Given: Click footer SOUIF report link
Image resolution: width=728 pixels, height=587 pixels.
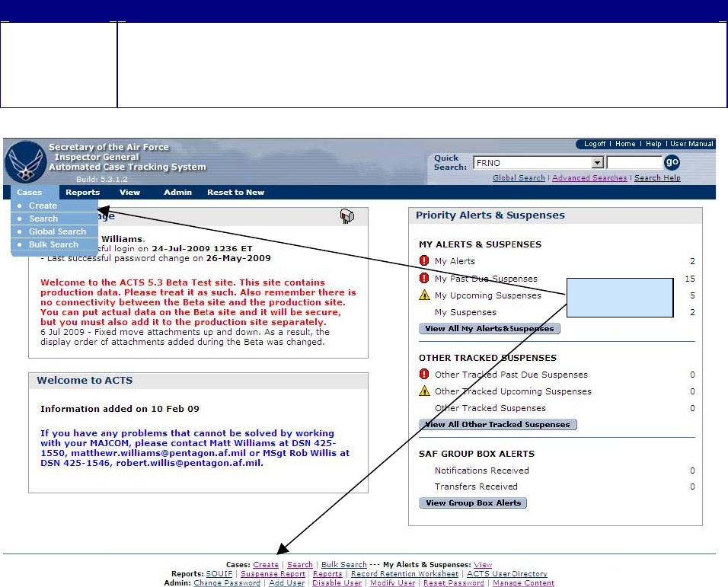Looking at the screenshot, I should coord(219,574).
